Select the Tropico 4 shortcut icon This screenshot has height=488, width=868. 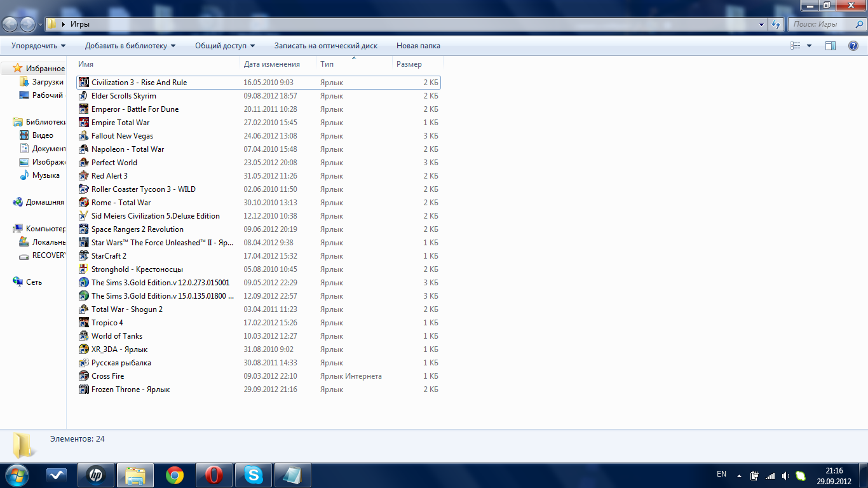83,323
